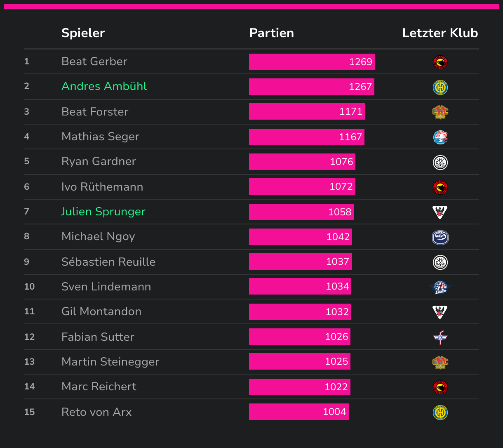This screenshot has height=448, width=503.
Task: Open the highlighted player link Julien Sprunger
Action: 103,212
